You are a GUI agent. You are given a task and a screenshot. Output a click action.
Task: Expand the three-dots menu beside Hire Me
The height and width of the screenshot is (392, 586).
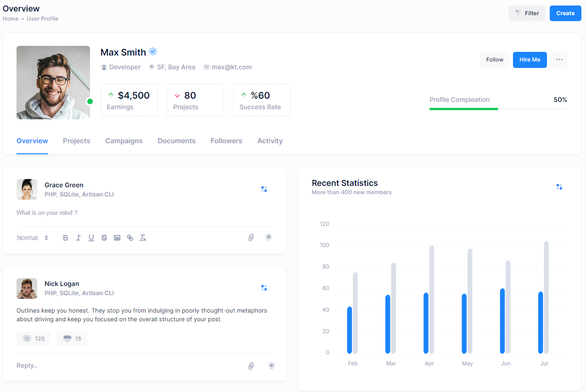[559, 60]
